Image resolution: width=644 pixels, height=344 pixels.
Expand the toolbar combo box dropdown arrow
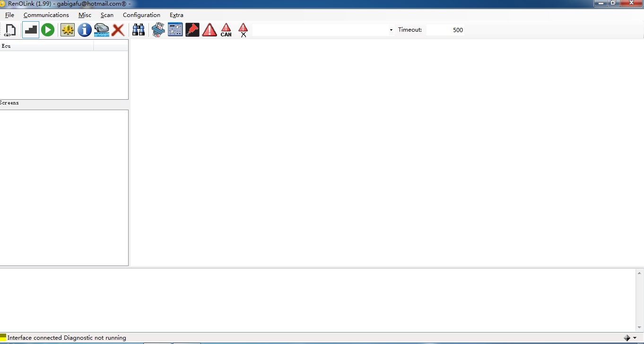pyautogui.click(x=391, y=30)
